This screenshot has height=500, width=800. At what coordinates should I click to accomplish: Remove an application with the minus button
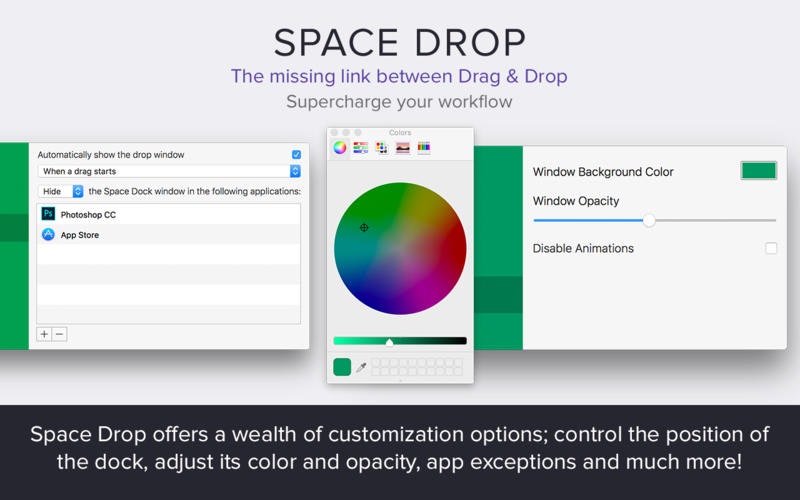coord(60,334)
